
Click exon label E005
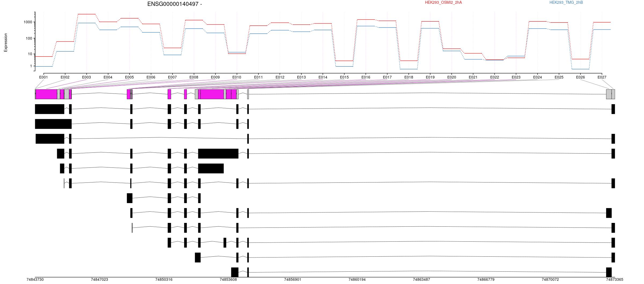(x=129, y=77)
